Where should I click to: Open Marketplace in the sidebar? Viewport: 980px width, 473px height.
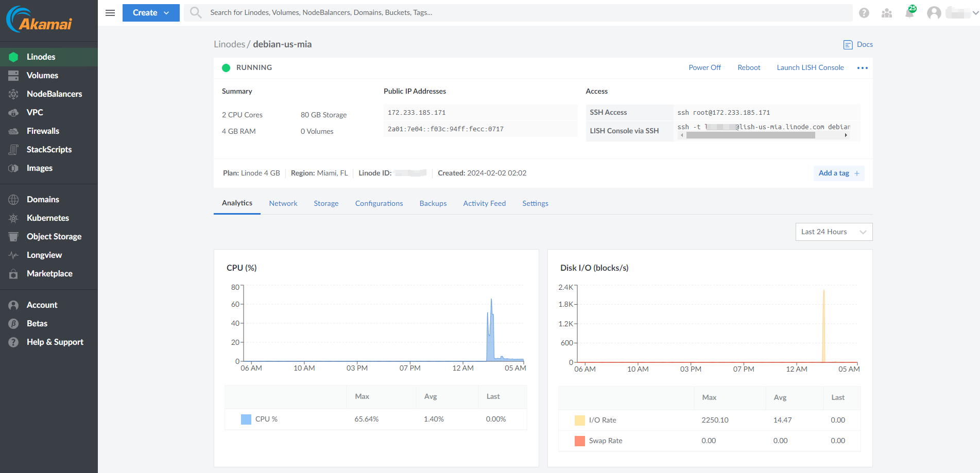pyautogui.click(x=49, y=273)
